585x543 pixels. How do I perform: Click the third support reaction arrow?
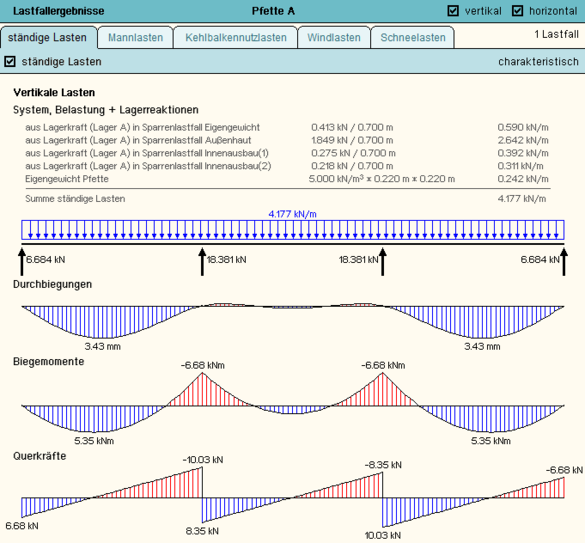[x=382, y=262]
